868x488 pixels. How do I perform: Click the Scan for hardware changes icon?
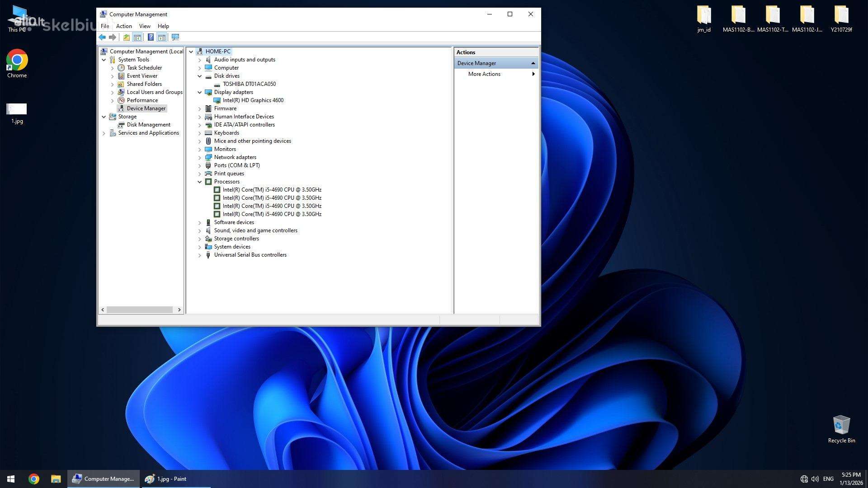(175, 37)
